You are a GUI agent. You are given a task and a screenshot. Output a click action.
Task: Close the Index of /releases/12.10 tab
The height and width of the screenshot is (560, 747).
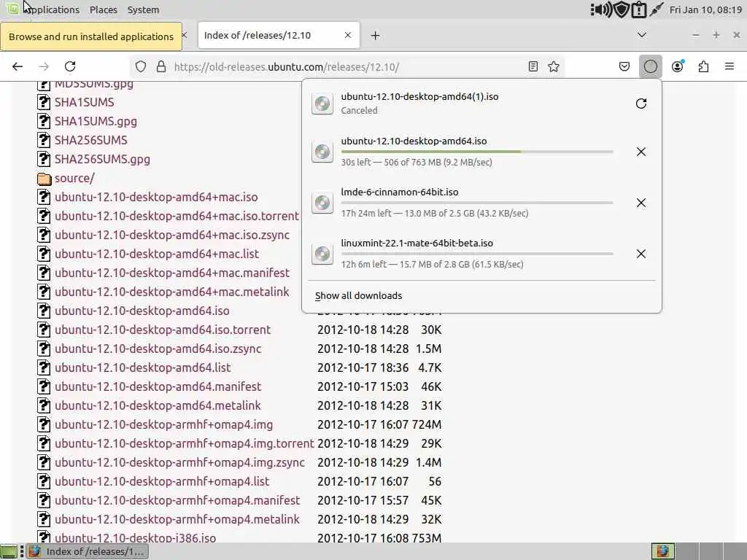(348, 35)
